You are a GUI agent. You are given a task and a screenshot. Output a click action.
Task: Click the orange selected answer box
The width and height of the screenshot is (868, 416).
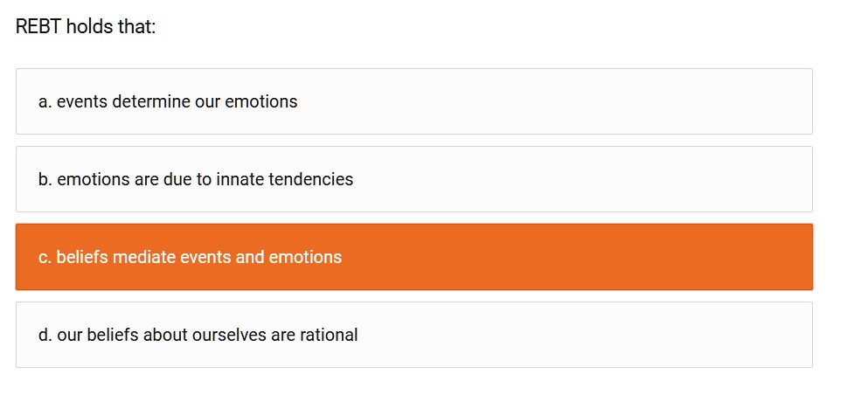(x=414, y=257)
